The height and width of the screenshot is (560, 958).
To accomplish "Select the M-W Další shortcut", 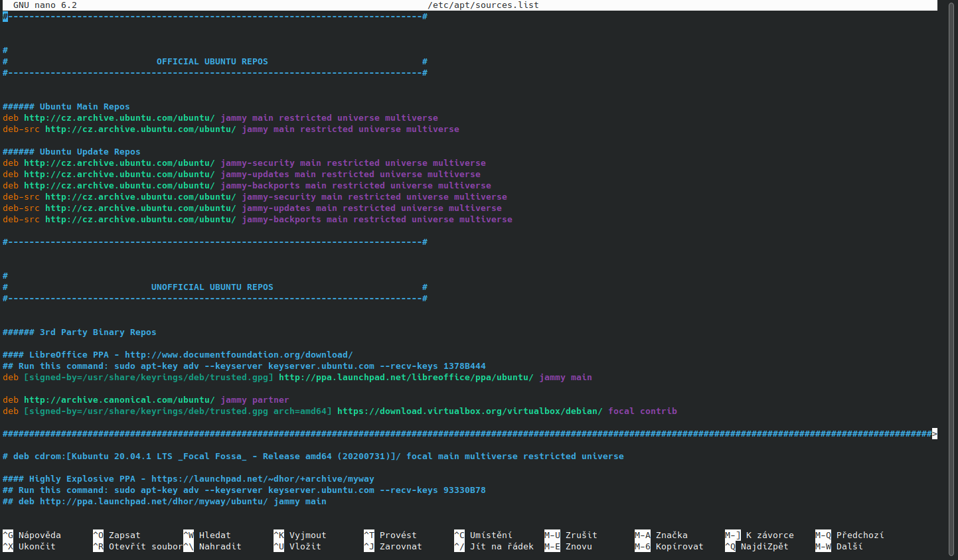I will [839, 547].
